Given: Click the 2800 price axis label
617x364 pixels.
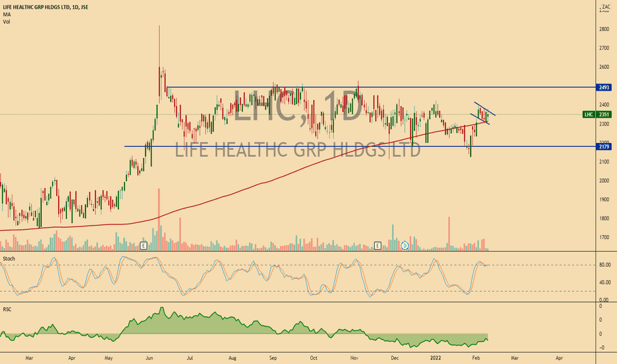Looking at the screenshot, I should point(604,29).
